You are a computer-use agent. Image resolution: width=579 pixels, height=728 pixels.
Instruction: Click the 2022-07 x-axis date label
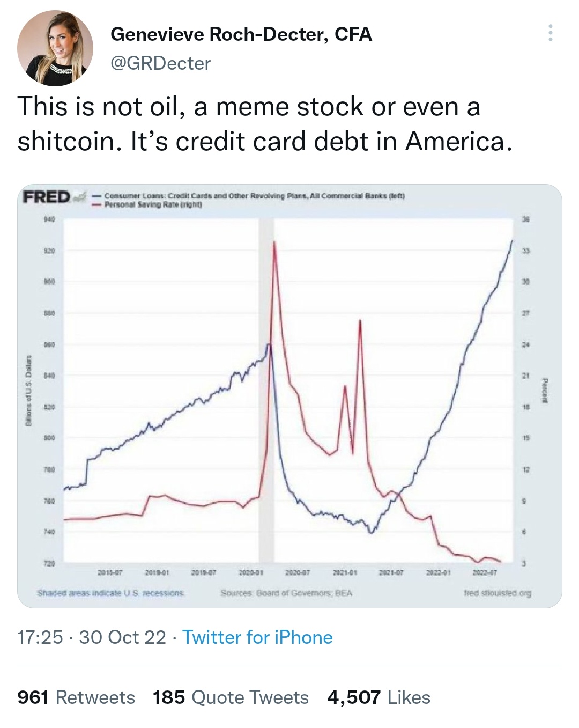click(x=485, y=572)
